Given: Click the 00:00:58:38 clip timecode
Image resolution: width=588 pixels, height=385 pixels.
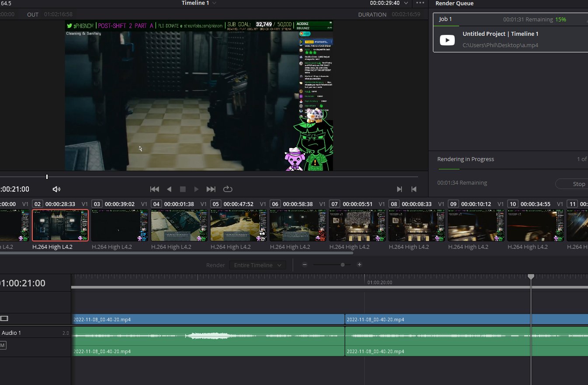Looking at the screenshot, I should pos(298,204).
